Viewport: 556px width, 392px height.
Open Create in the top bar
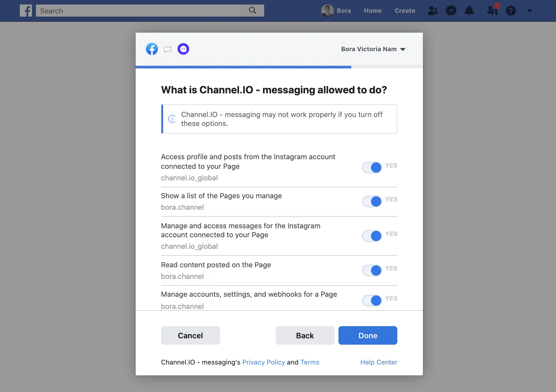point(405,11)
